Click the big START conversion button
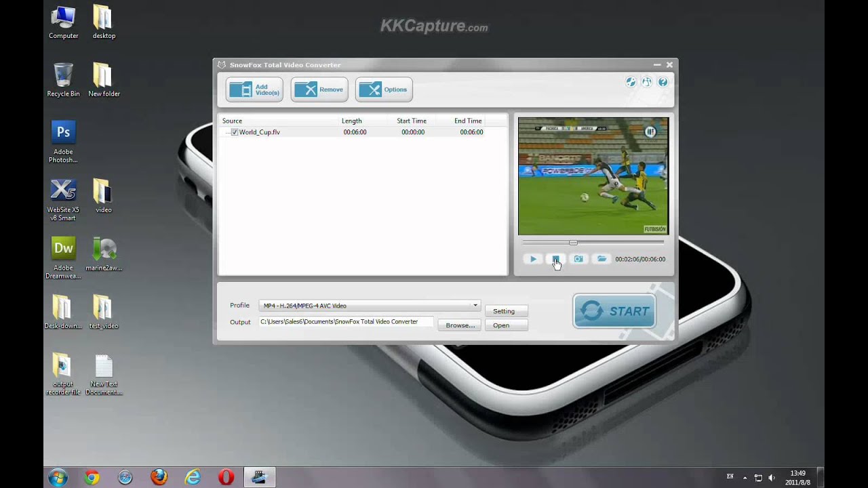The height and width of the screenshot is (488, 868). click(614, 311)
